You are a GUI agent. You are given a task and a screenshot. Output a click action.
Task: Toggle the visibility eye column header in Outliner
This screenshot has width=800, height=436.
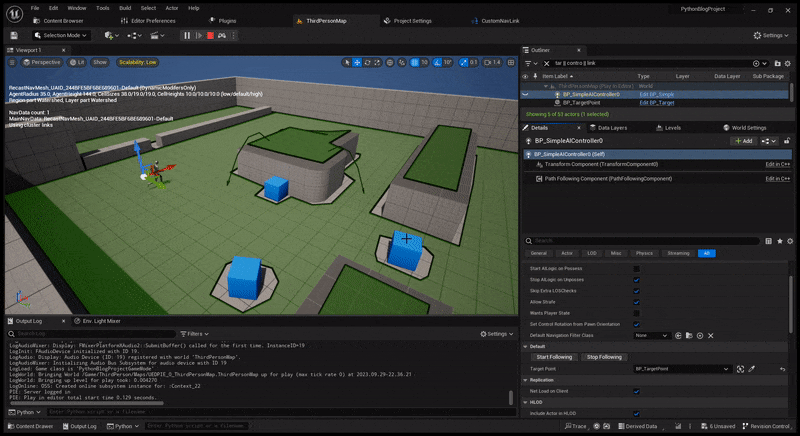coord(525,76)
